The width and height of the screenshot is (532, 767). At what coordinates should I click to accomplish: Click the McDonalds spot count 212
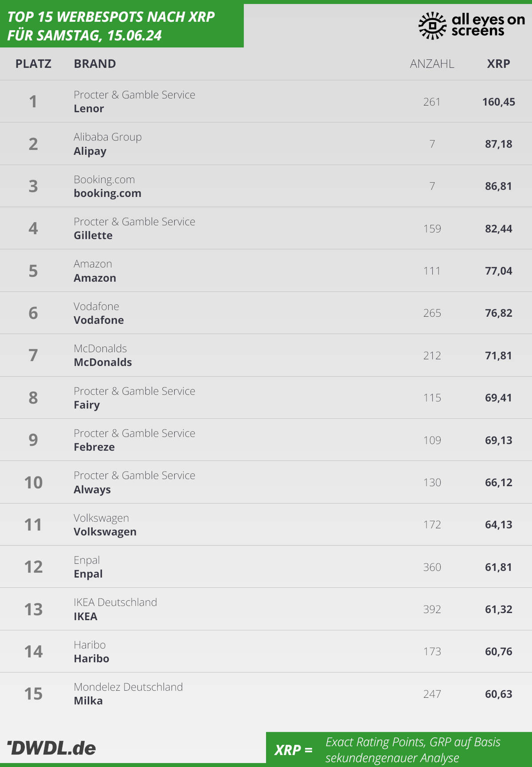(432, 356)
